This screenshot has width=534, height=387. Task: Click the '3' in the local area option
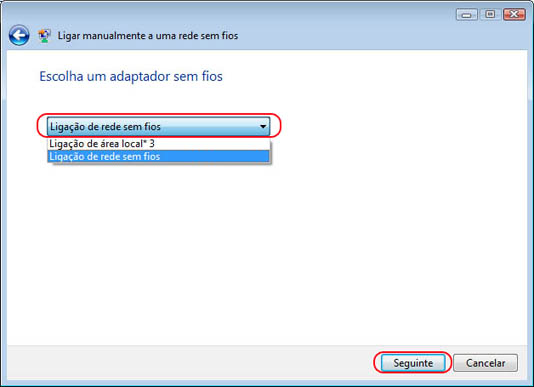pyautogui.click(x=152, y=143)
